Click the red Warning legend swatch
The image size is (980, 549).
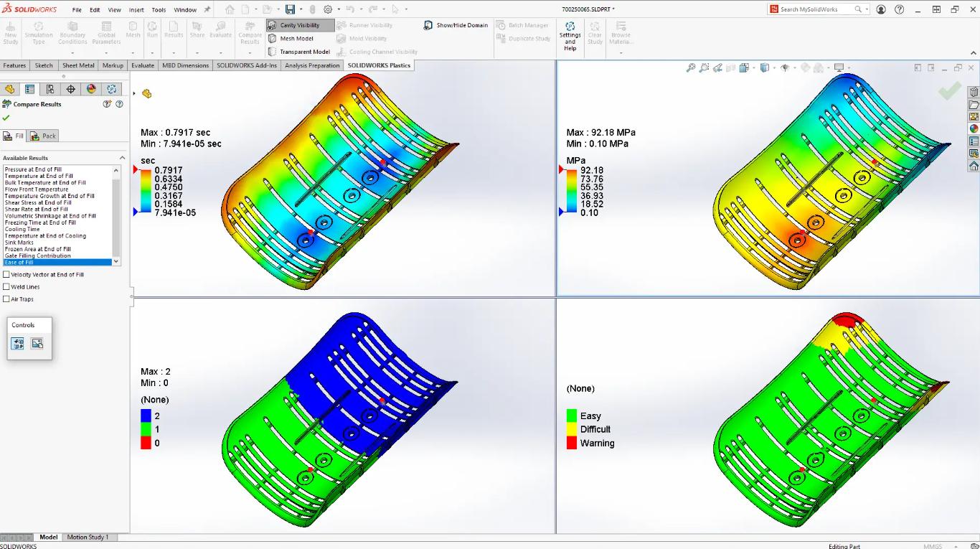pyautogui.click(x=572, y=443)
